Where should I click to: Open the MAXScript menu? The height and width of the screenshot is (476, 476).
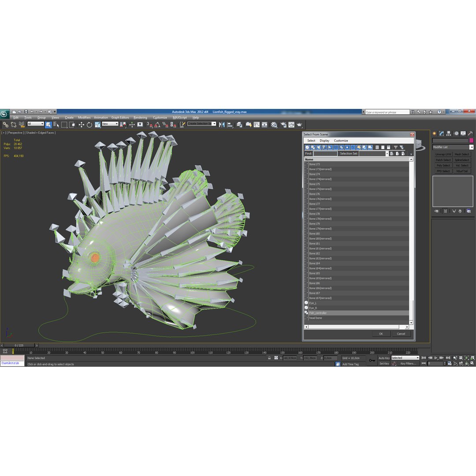pos(180,118)
